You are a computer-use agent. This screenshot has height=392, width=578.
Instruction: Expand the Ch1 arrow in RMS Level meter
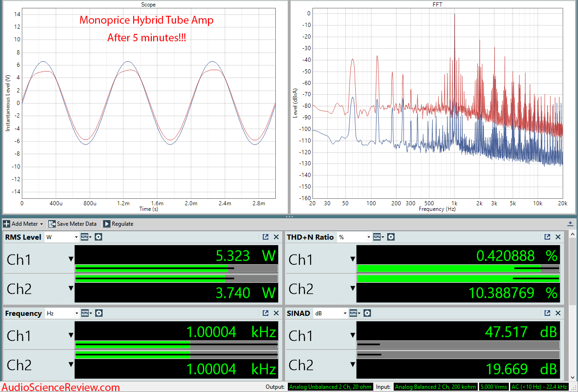coord(71,259)
